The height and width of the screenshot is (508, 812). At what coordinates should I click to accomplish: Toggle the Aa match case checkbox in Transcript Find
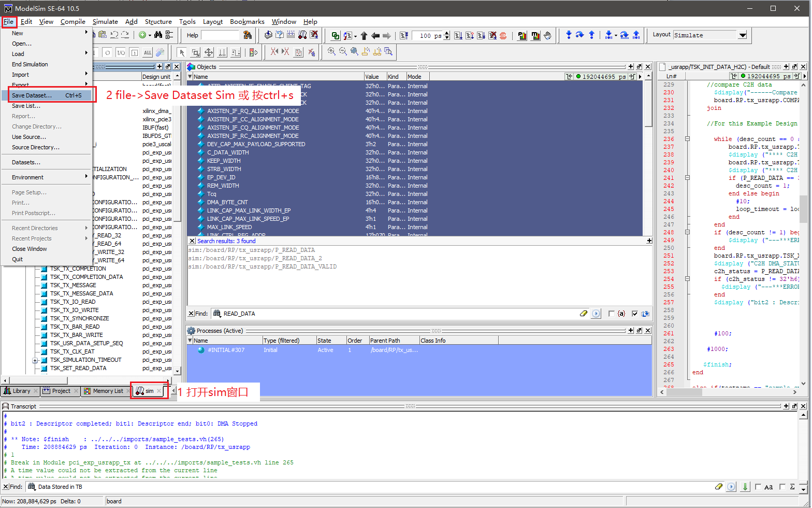758,487
